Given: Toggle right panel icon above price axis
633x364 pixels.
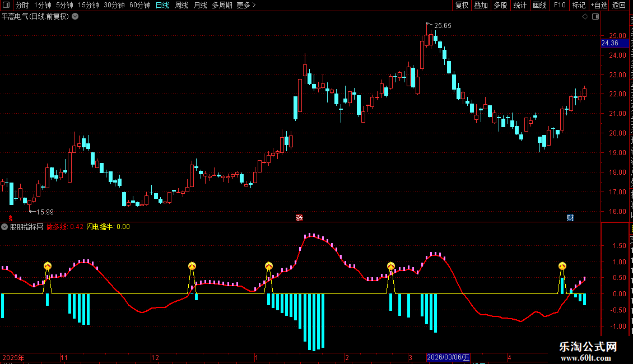Looking at the screenshot, I should pyautogui.click(x=595, y=17).
